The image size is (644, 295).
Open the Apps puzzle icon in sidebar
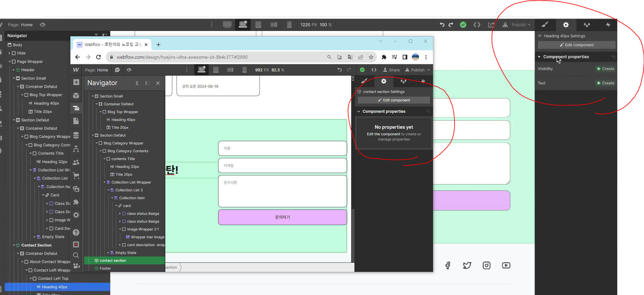76,202
